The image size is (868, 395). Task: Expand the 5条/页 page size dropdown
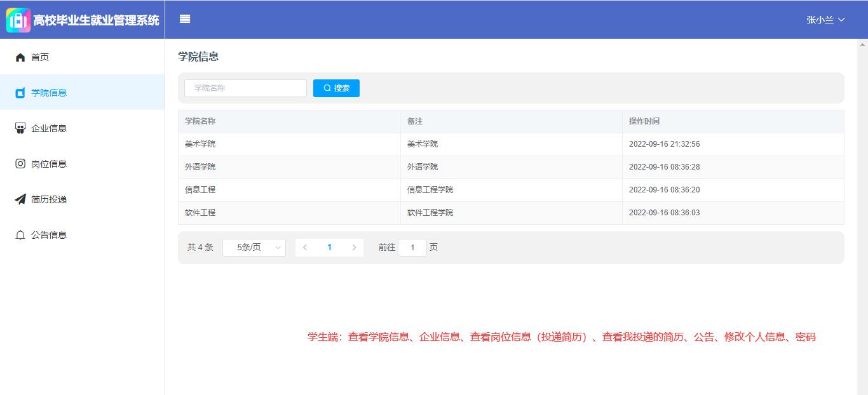click(x=254, y=248)
